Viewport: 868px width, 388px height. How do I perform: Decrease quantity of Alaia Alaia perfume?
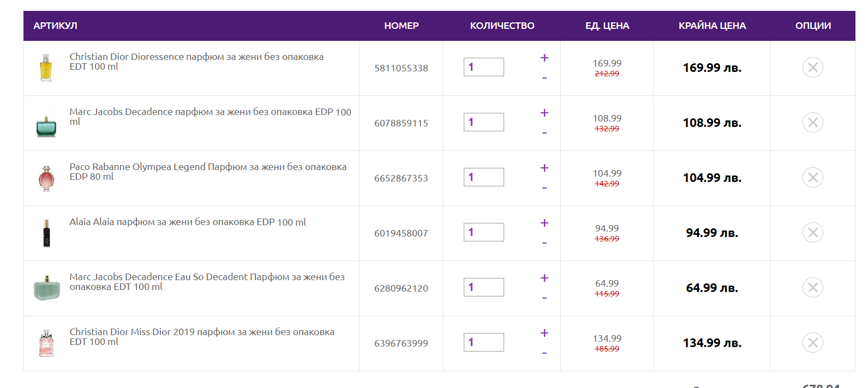(544, 243)
